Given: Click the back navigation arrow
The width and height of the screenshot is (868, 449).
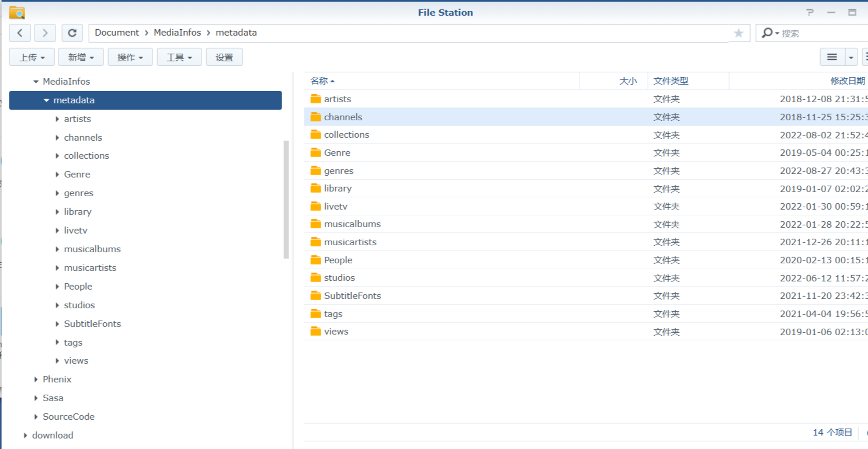Looking at the screenshot, I should tap(20, 33).
